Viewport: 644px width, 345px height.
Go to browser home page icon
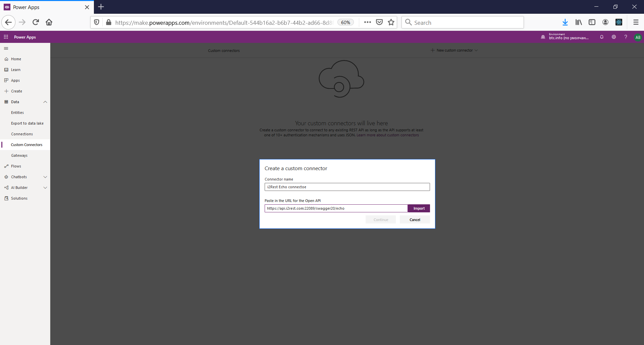pos(49,22)
